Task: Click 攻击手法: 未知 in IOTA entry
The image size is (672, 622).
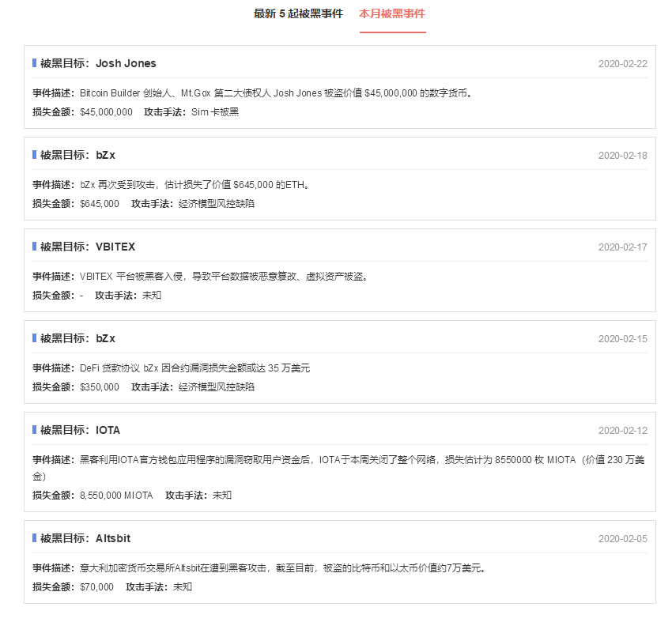Action: pos(198,496)
